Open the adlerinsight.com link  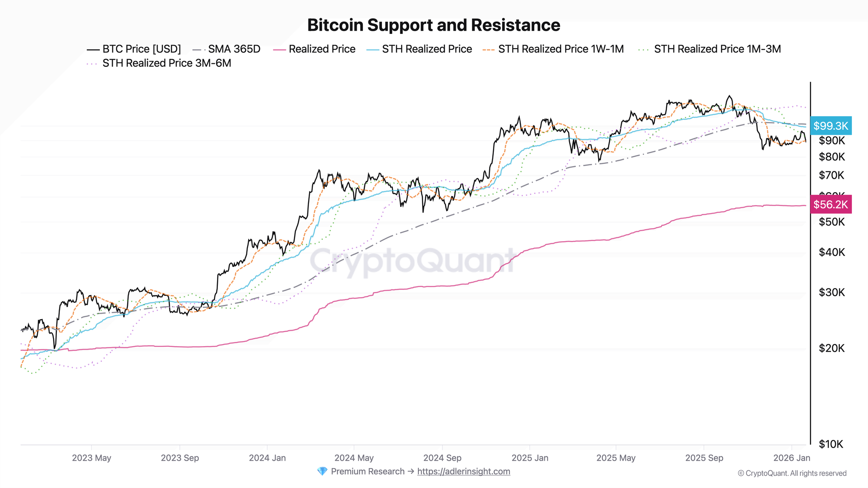point(464,472)
